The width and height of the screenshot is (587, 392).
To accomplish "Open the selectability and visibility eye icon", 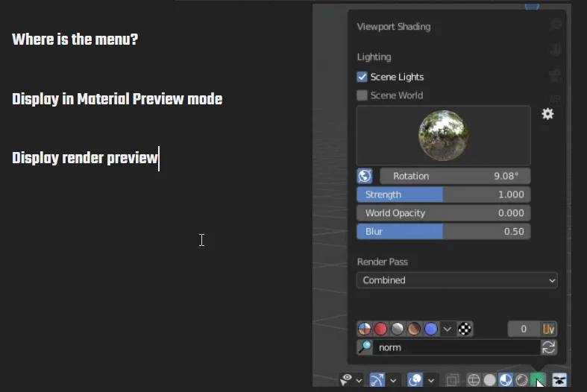I will point(346,380).
